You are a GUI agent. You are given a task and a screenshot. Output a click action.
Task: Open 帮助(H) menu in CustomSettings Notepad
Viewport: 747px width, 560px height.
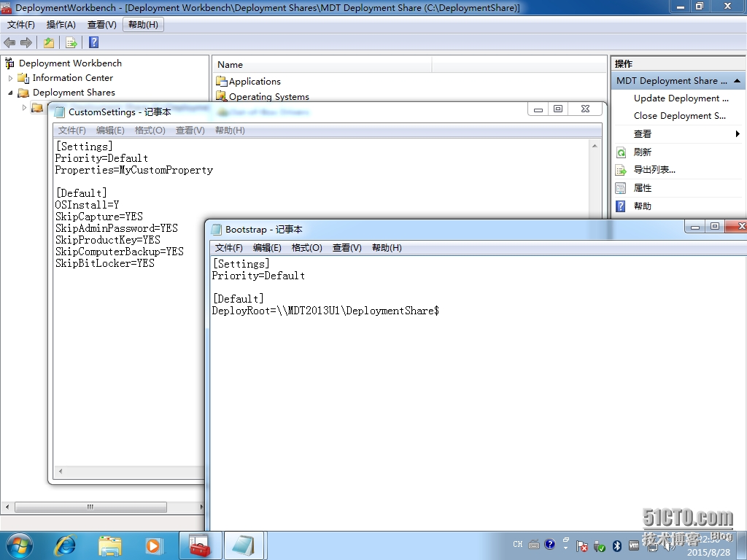tap(230, 131)
